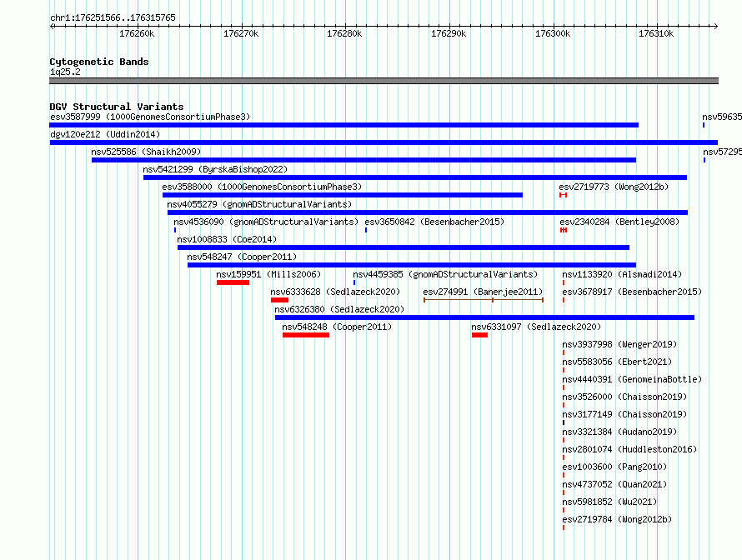Click the nsv5421299 (ByrskaBishop2022) label
Screen dimensions: 742x560
tap(215, 169)
